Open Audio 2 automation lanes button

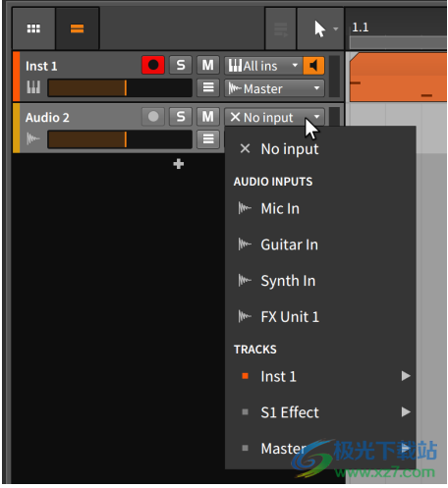click(x=208, y=139)
